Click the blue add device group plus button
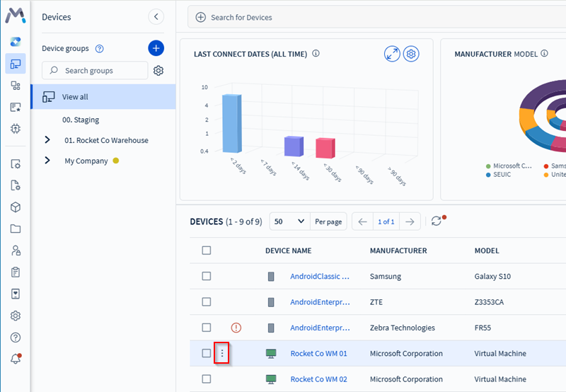 [156, 48]
